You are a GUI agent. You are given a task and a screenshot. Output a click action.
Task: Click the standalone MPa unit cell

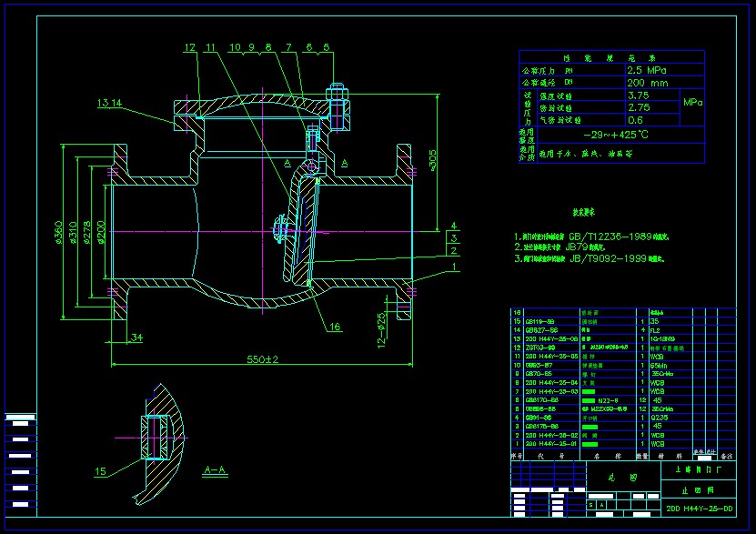[693, 102]
